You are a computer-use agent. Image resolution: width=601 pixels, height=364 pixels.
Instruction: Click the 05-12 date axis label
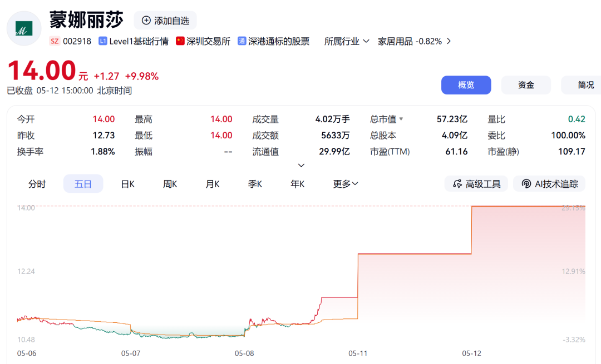click(x=471, y=353)
